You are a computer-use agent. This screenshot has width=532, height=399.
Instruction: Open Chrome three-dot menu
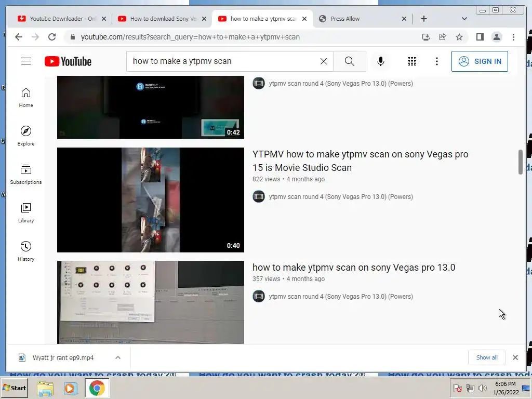[x=513, y=37]
